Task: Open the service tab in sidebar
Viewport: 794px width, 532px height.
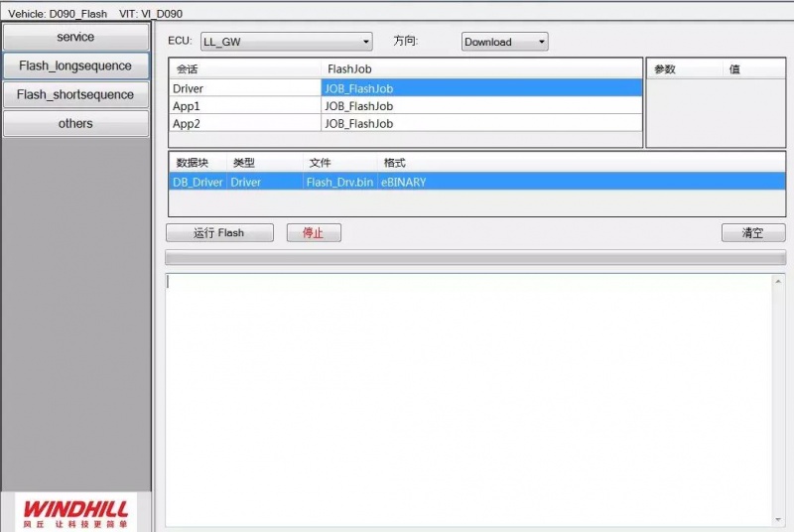Action: coord(75,37)
